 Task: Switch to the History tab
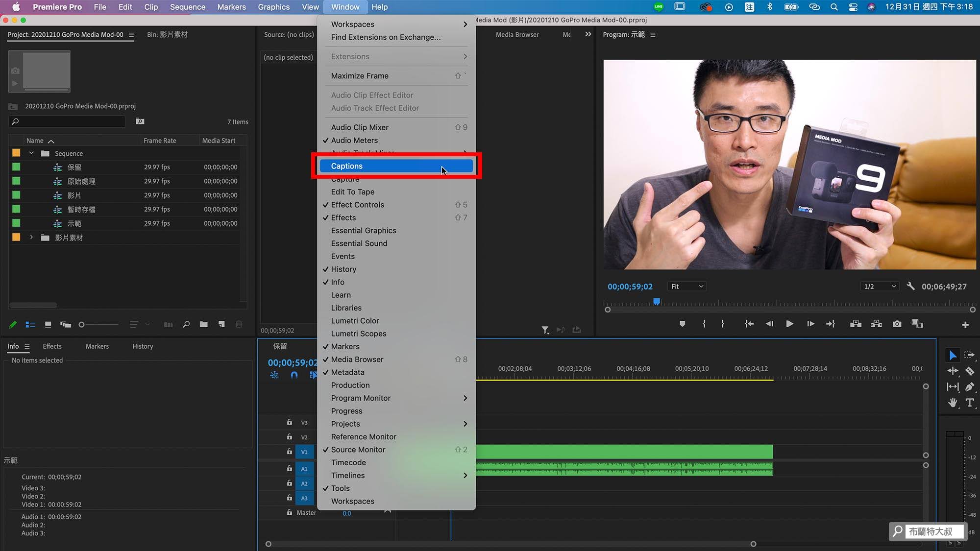[x=143, y=346]
